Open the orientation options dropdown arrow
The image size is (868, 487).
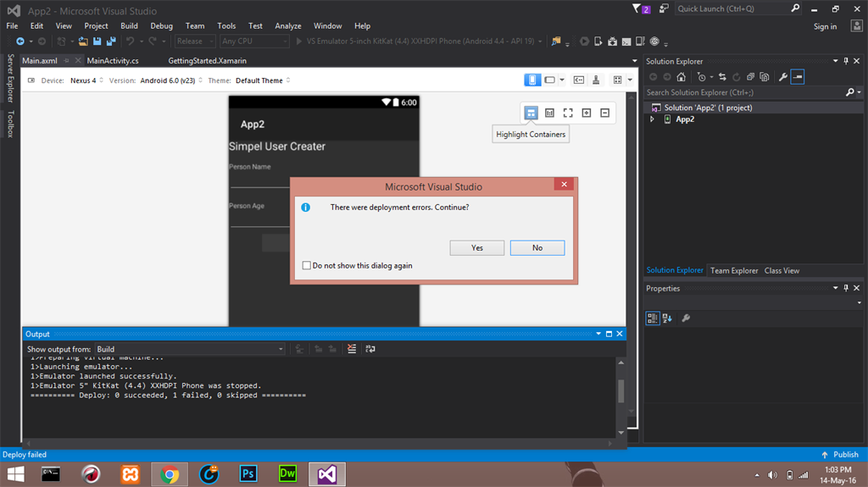(x=562, y=80)
